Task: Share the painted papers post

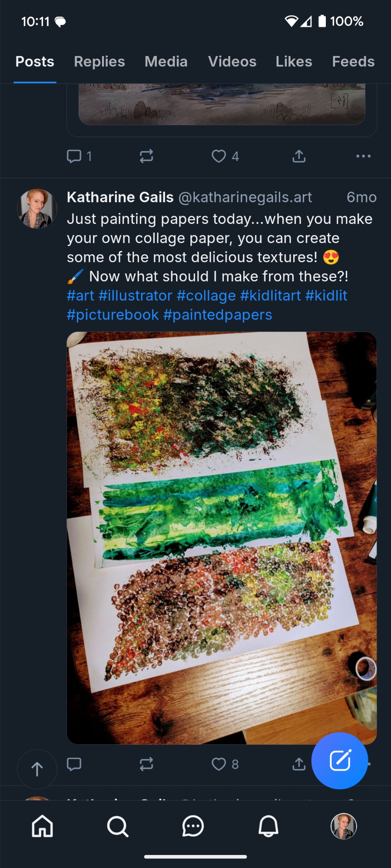Action: pyautogui.click(x=299, y=764)
